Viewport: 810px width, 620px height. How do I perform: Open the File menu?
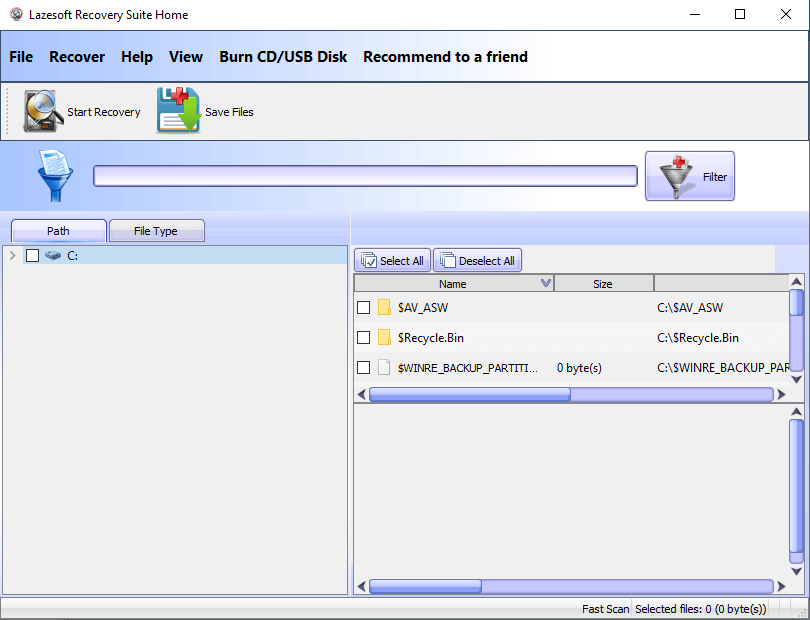click(21, 57)
